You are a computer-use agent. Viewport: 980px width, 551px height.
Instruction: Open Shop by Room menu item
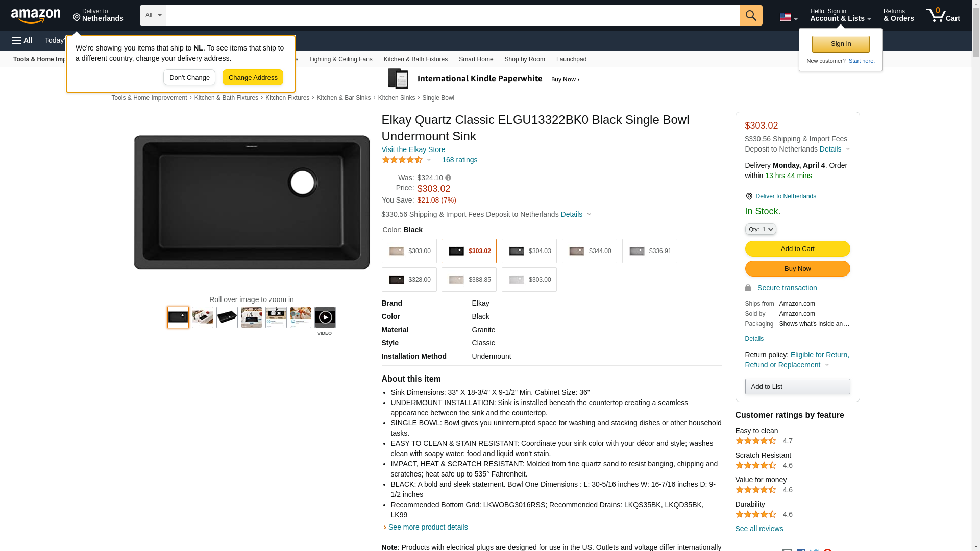pos(524,59)
